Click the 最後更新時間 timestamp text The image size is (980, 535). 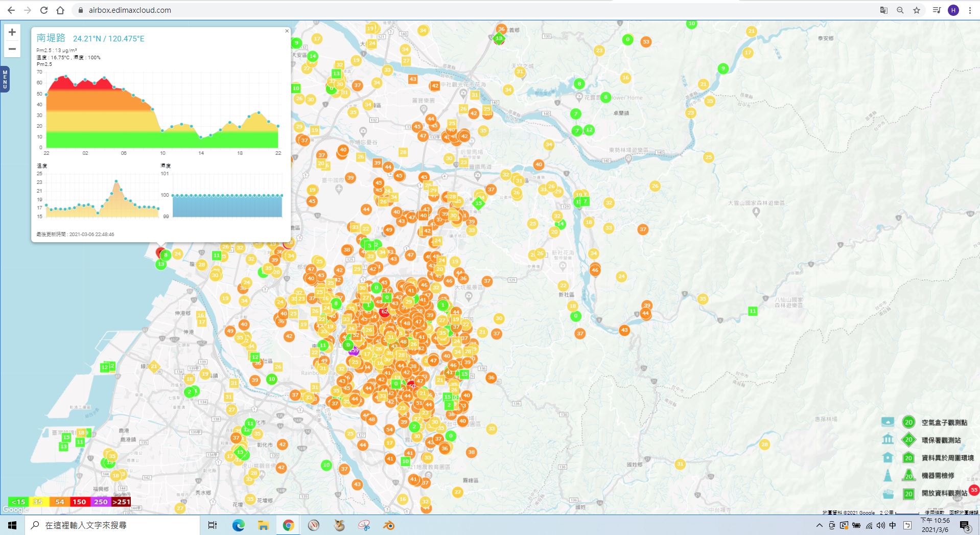(75, 234)
